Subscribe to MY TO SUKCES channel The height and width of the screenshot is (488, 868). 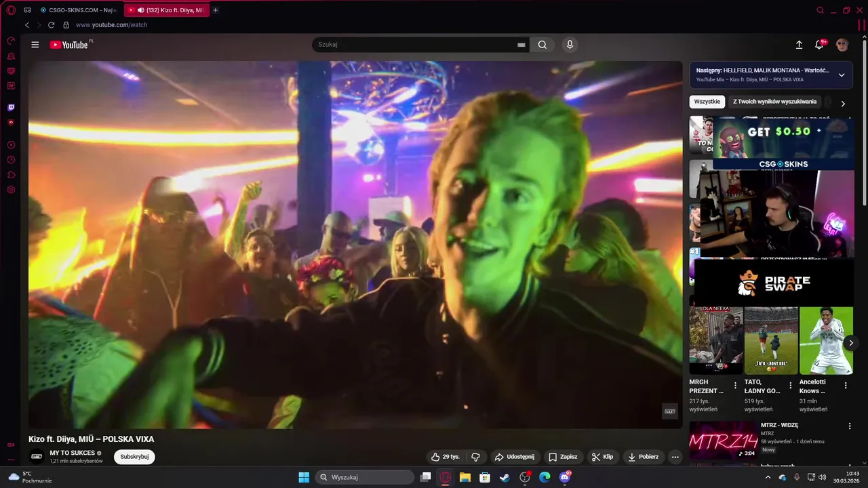point(134,457)
